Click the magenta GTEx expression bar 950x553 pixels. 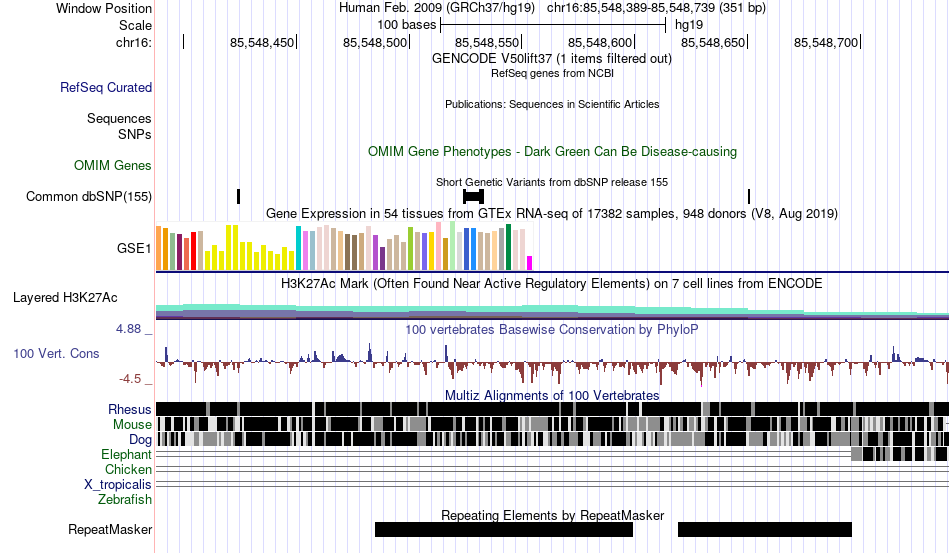pos(530,263)
